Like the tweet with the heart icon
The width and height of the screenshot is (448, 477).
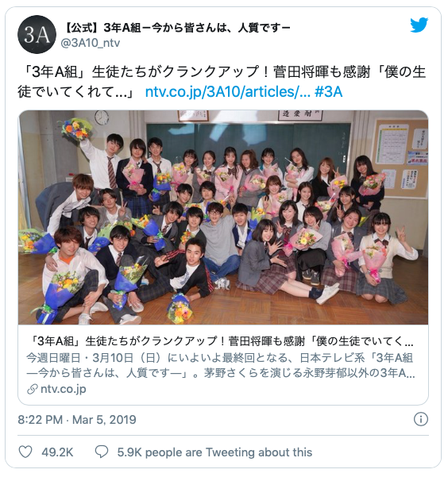(x=25, y=452)
